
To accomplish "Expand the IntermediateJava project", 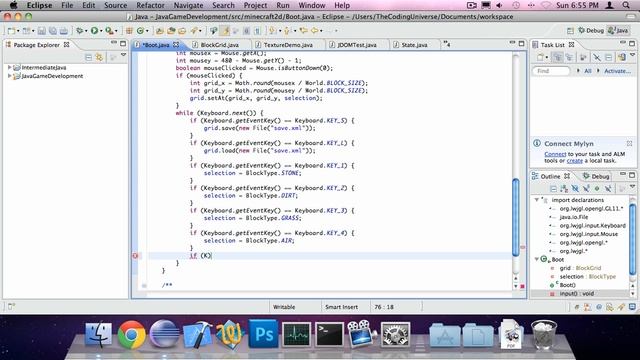I will click(x=9, y=67).
